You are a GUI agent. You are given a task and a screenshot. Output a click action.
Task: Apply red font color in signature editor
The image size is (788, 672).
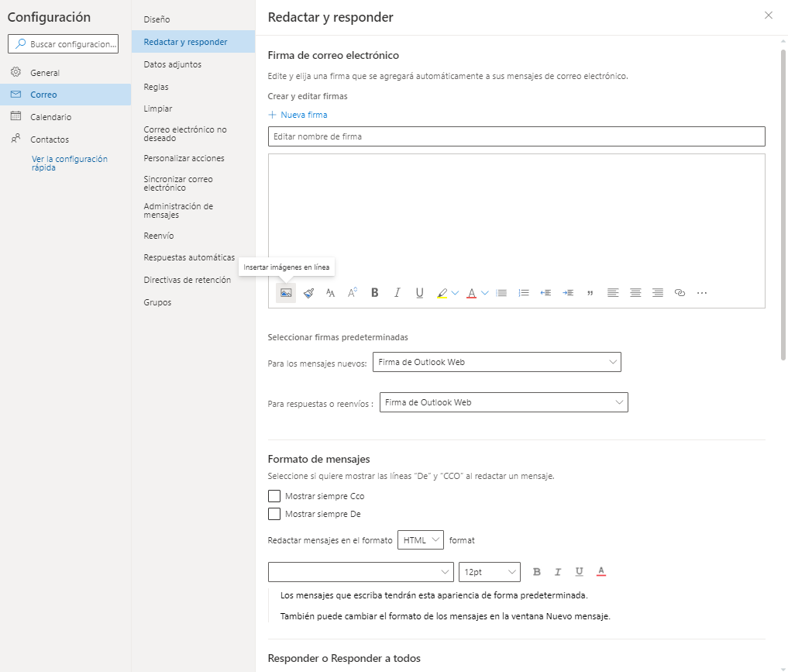coord(471,293)
